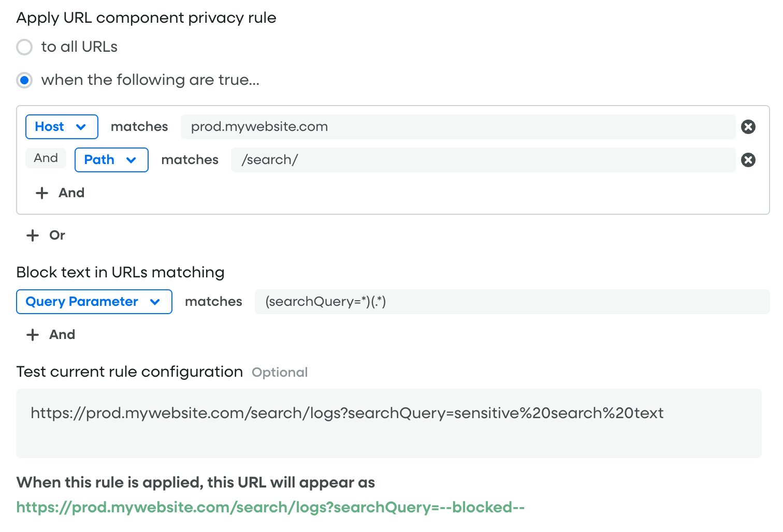
Task: Select the "to all URLs" radio button
Action: [24, 47]
